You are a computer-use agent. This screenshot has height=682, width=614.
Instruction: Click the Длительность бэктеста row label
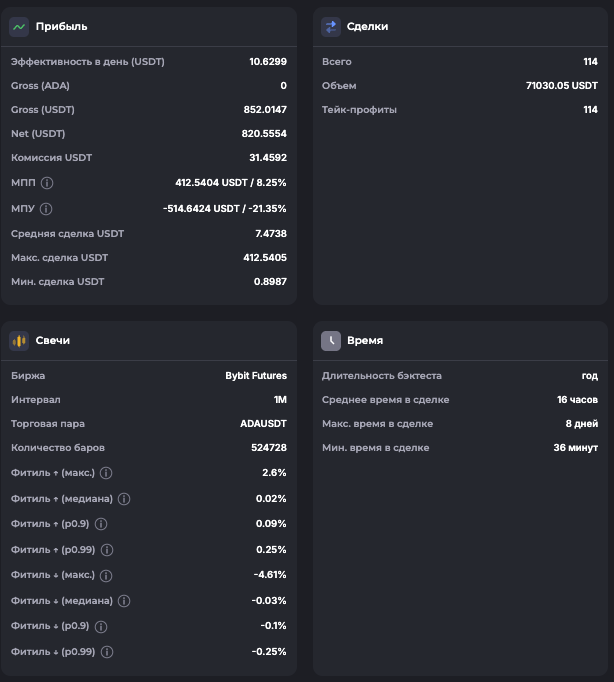point(381,376)
